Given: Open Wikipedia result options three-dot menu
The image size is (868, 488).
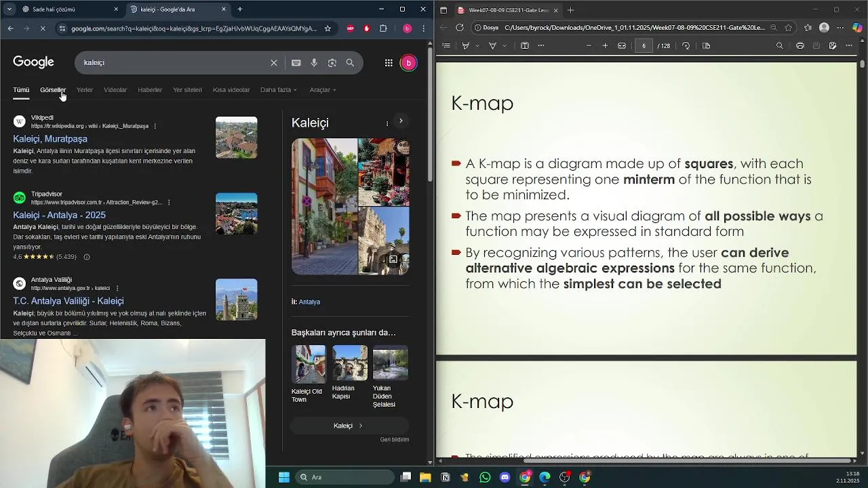Looking at the screenshot, I should (x=155, y=126).
